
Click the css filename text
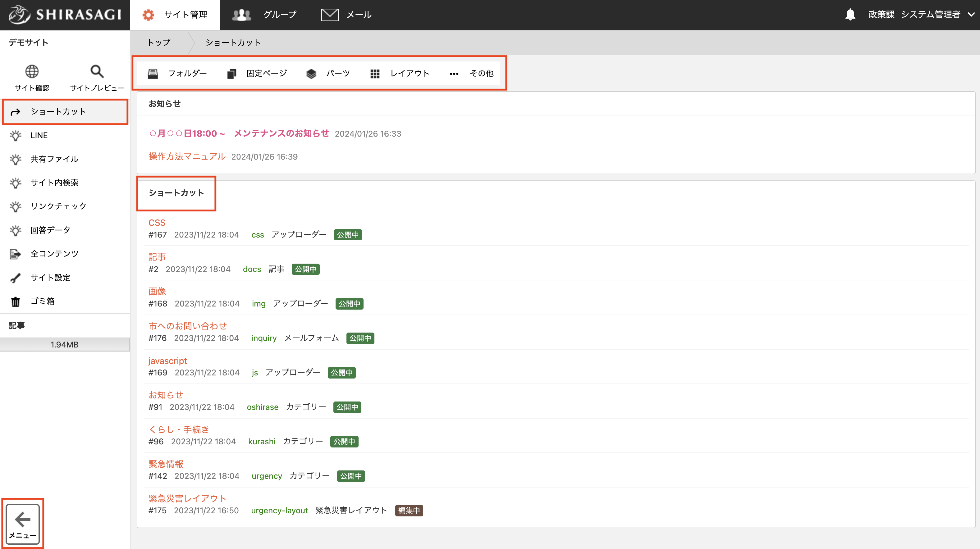258,234
